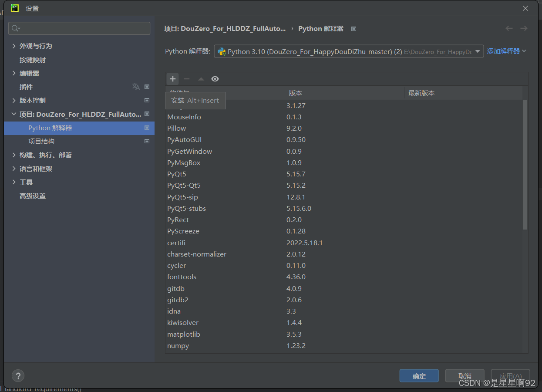Select the matplotlib package row
542x392 pixels.
tap(344, 334)
